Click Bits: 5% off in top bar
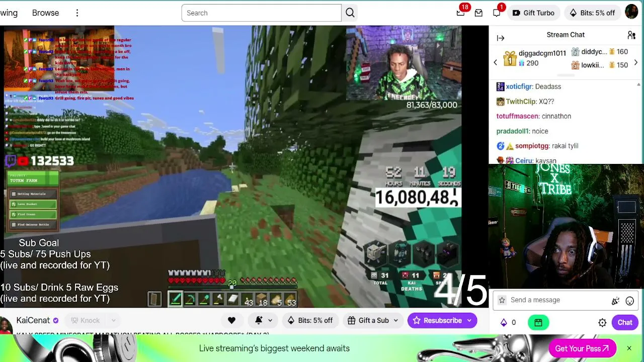 592,13
